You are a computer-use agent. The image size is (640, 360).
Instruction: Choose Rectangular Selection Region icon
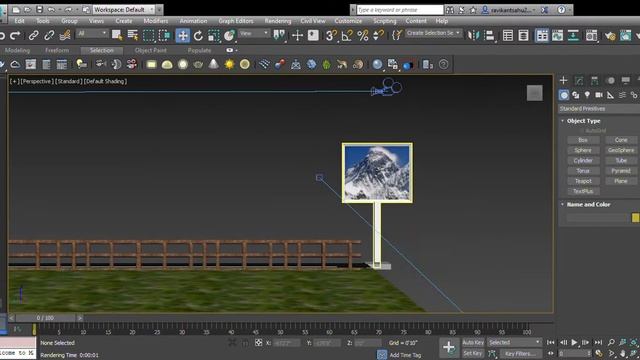(149, 36)
